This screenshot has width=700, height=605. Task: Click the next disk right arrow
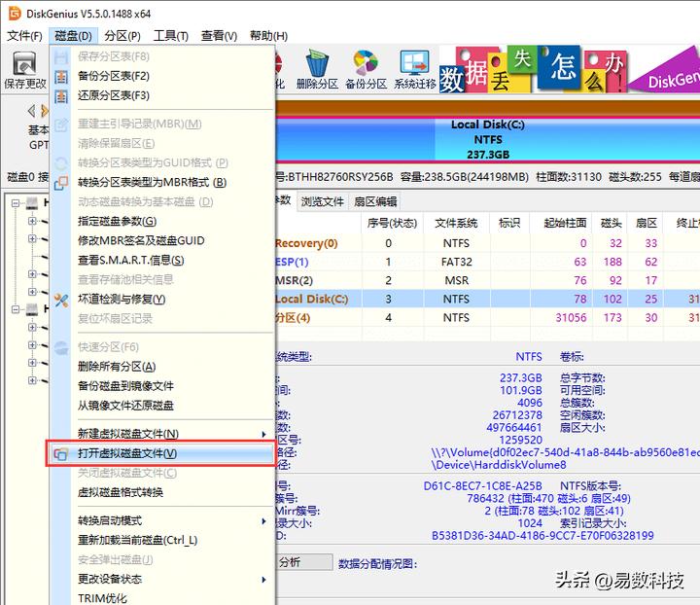(x=44, y=110)
